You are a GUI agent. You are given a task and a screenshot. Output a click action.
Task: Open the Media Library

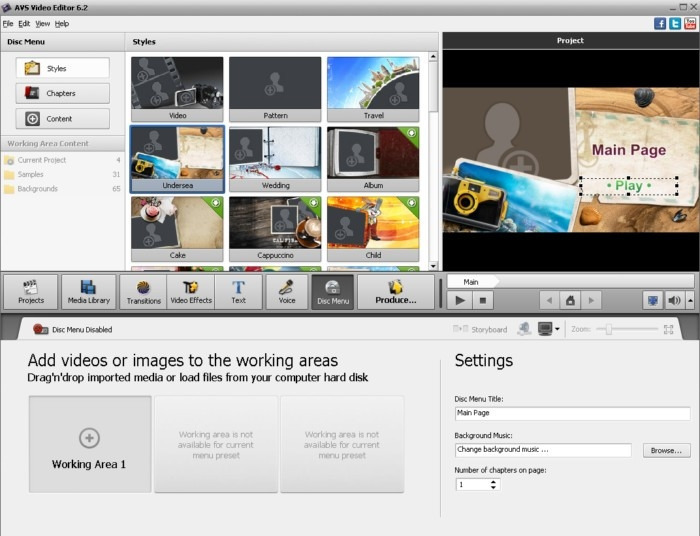tap(89, 292)
